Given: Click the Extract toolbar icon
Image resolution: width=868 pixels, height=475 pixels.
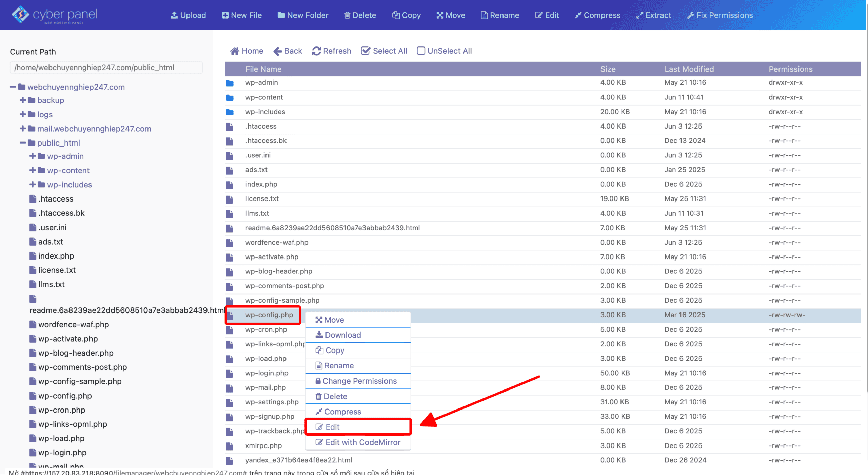Looking at the screenshot, I should coord(640,15).
